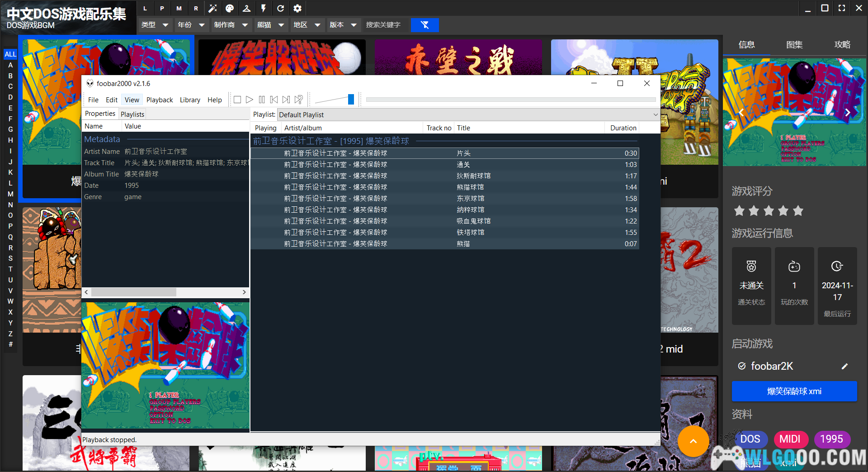Click the lightning bolt icon

pos(264,8)
